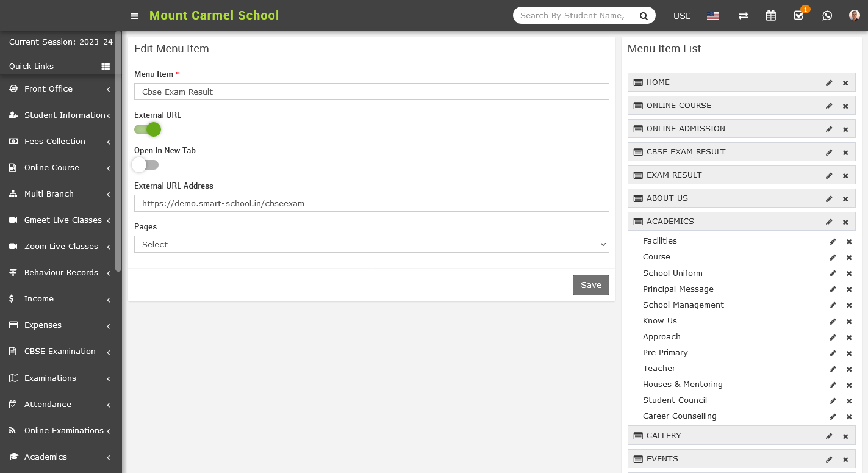
Task: Delete the GALLERY menu item
Action: pos(845,436)
